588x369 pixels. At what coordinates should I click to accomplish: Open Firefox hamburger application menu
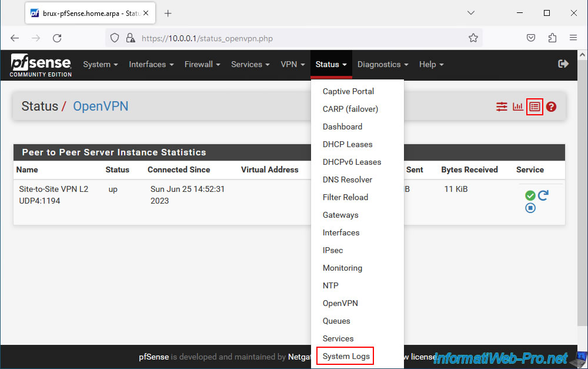[573, 38]
